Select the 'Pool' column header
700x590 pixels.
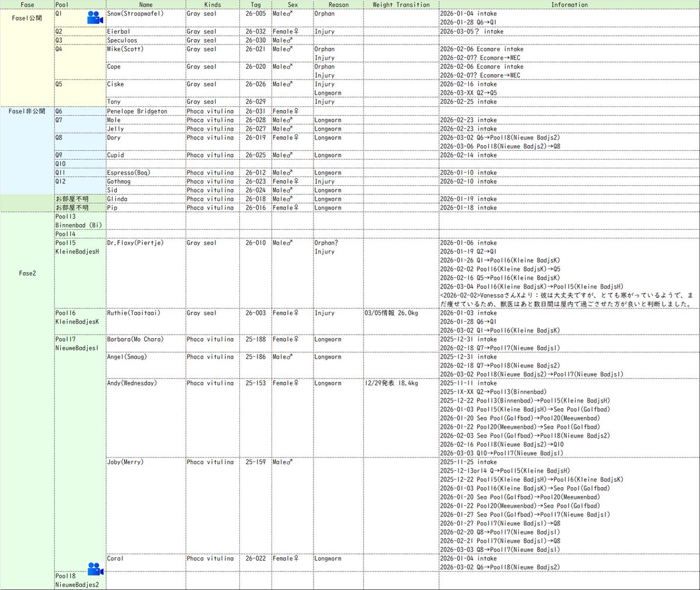tap(80, 5)
